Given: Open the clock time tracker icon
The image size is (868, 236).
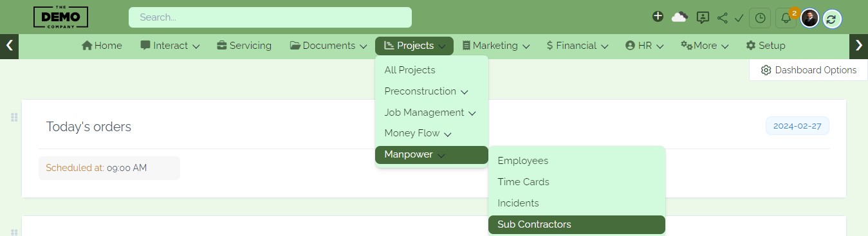Looking at the screenshot, I should click(761, 18).
